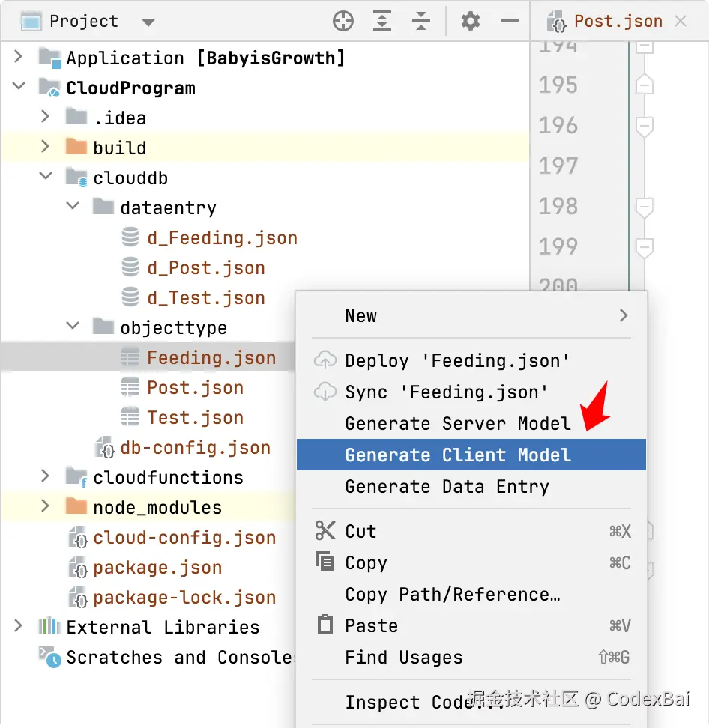Hide the Project tool window
The width and height of the screenshot is (709, 728).
[510, 22]
